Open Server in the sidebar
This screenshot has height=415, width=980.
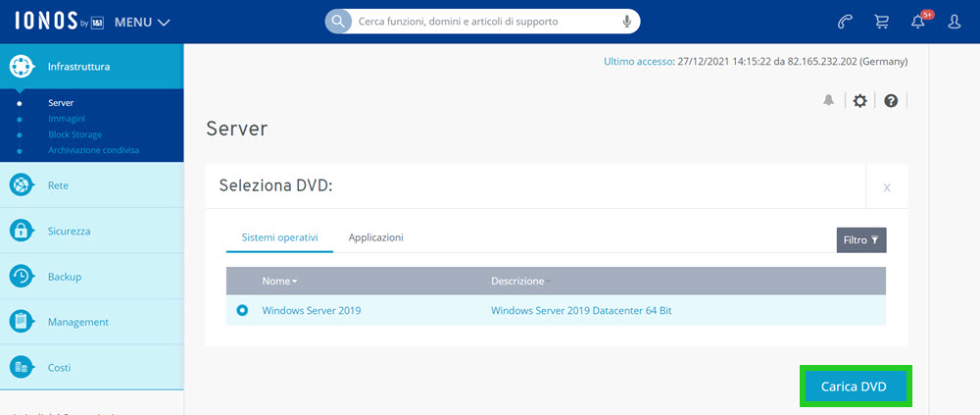(x=61, y=103)
